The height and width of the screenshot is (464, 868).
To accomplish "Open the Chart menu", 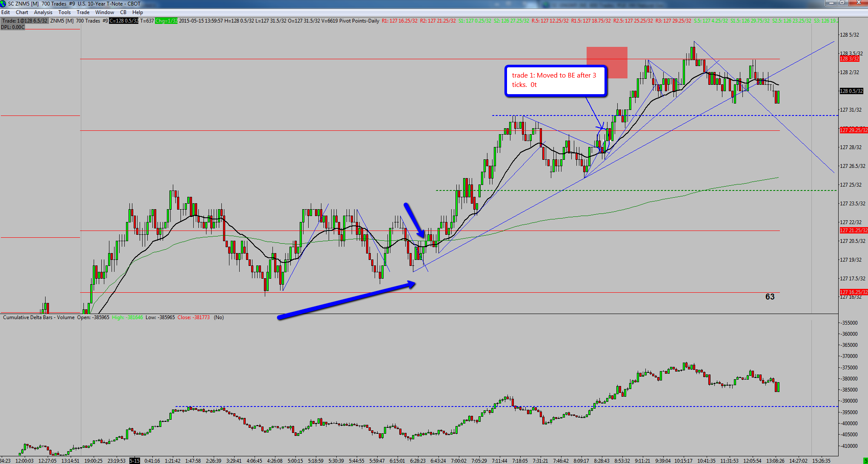I will (22, 12).
